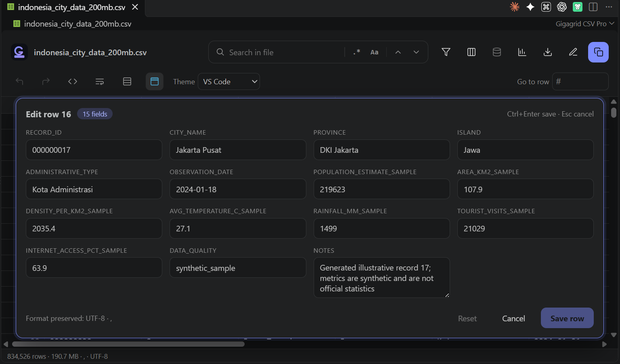This screenshot has height=364, width=620.
Task: Click the undo arrow icon
Action: pyautogui.click(x=19, y=81)
